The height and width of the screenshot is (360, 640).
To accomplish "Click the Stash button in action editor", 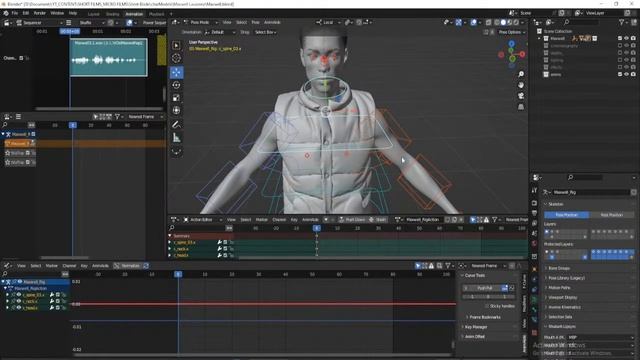I will pyautogui.click(x=378, y=220).
